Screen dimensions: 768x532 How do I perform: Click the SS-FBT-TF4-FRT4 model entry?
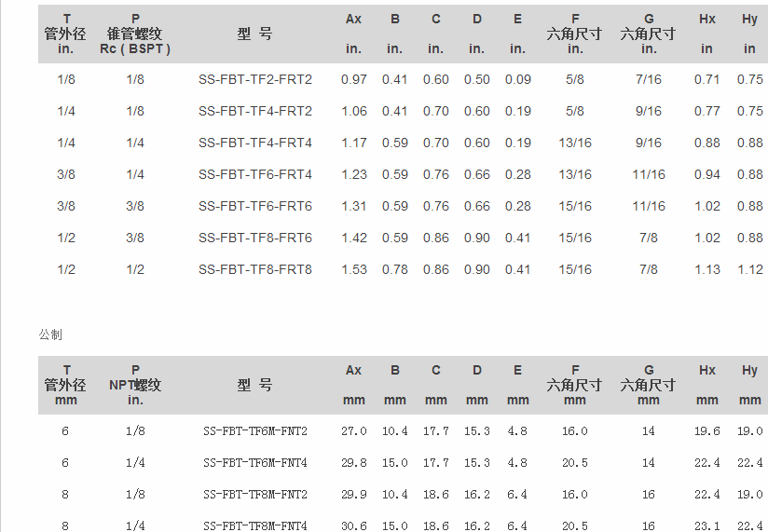(x=254, y=143)
